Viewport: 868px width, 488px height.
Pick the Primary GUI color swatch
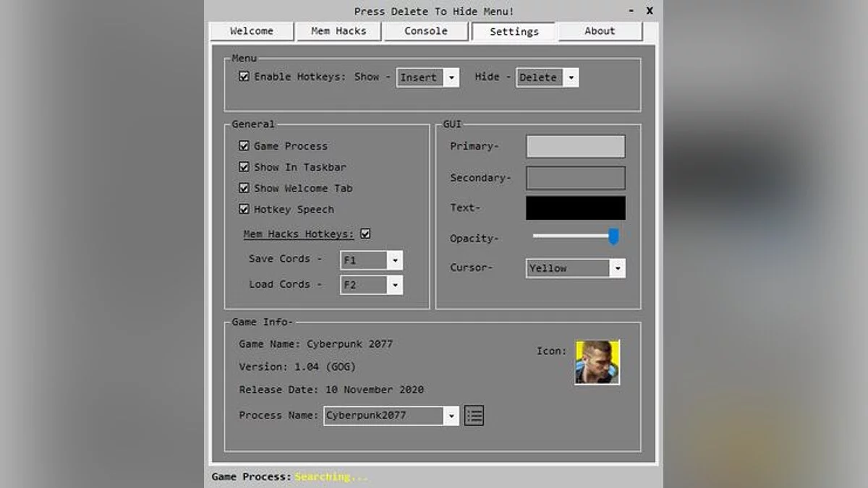pyautogui.click(x=575, y=146)
